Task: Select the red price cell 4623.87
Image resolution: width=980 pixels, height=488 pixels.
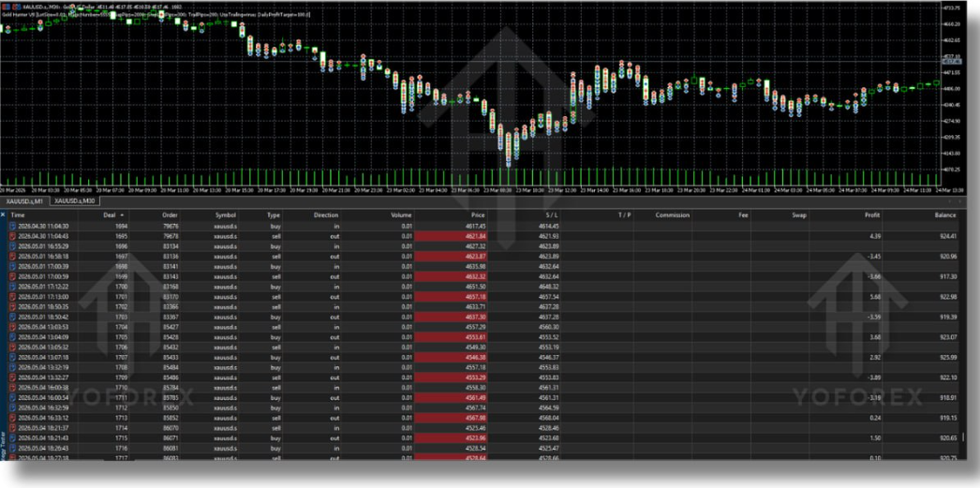Action: click(x=451, y=257)
